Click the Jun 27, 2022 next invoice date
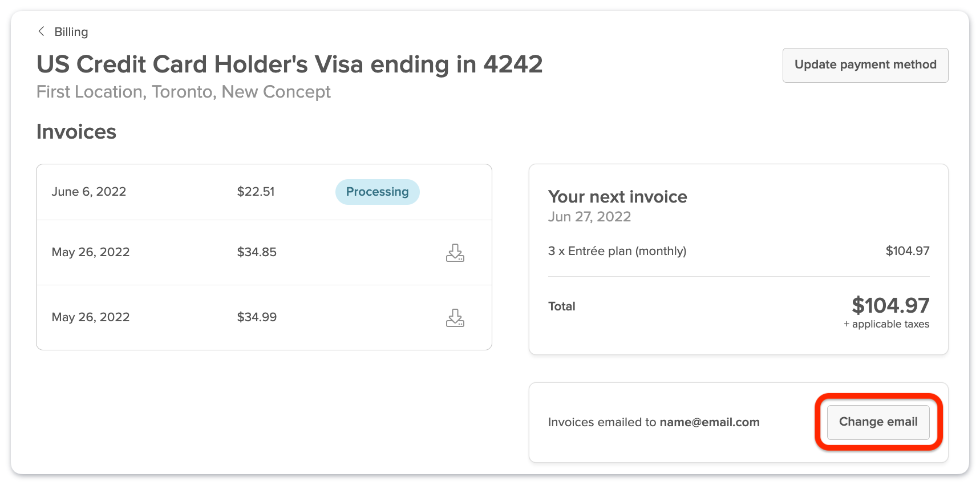Screen dimensions: 980x485 coord(589,217)
